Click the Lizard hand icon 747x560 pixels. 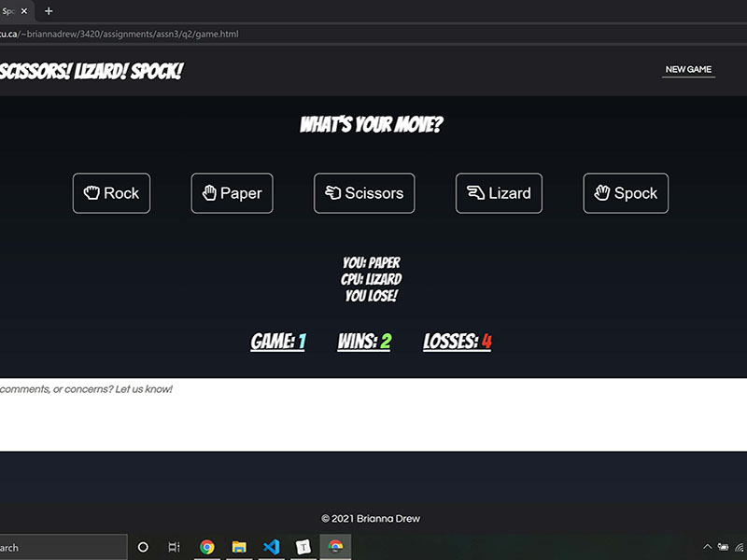[x=475, y=193]
